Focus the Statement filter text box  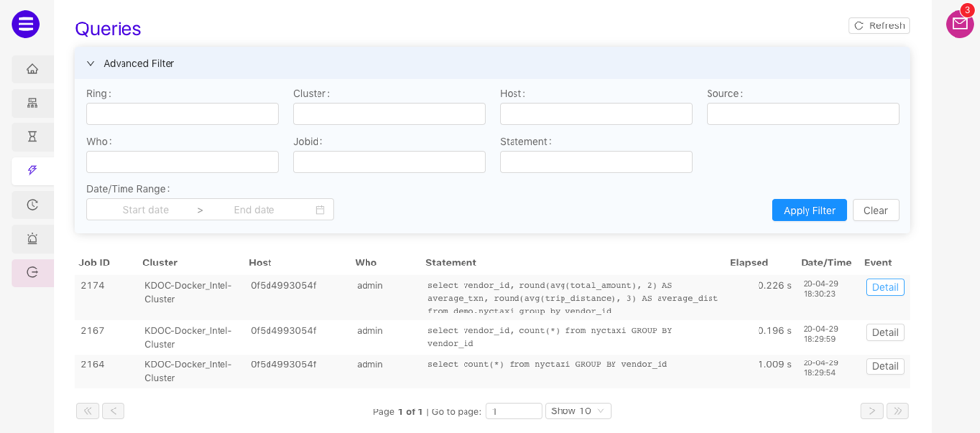click(x=596, y=163)
